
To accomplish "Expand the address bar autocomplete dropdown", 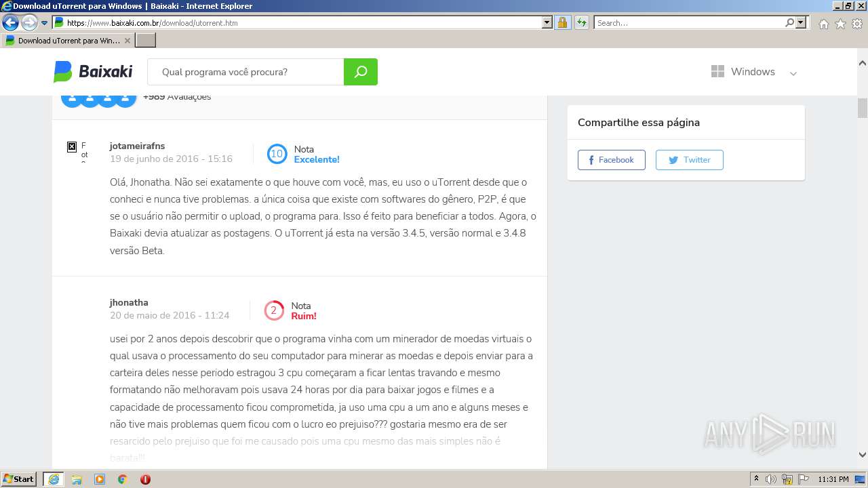I will [547, 23].
